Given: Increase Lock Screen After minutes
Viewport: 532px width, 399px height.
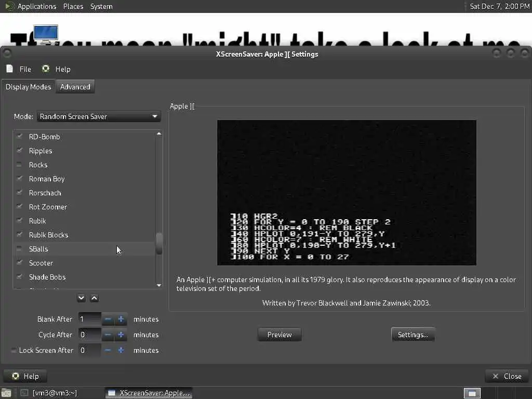Looking at the screenshot, I should [x=121, y=350].
